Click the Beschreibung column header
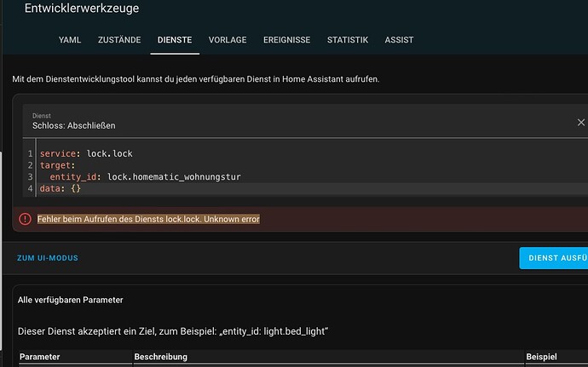The image size is (588, 367). pos(161,357)
